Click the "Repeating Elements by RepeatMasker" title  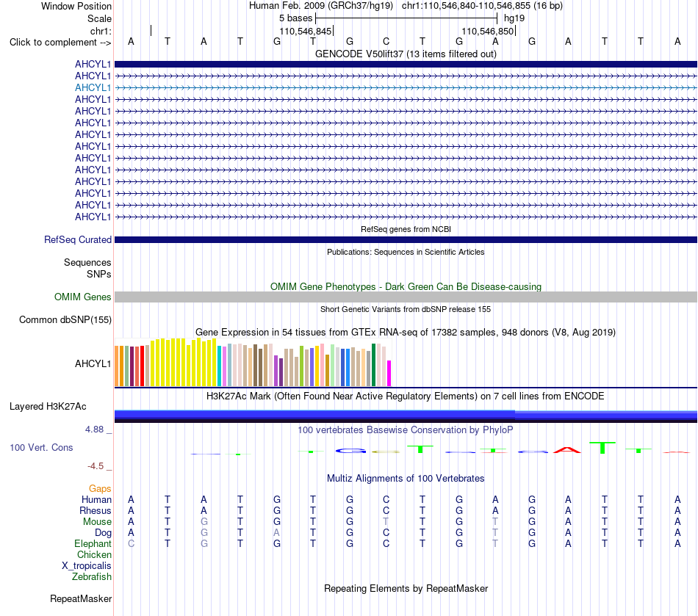(x=406, y=588)
